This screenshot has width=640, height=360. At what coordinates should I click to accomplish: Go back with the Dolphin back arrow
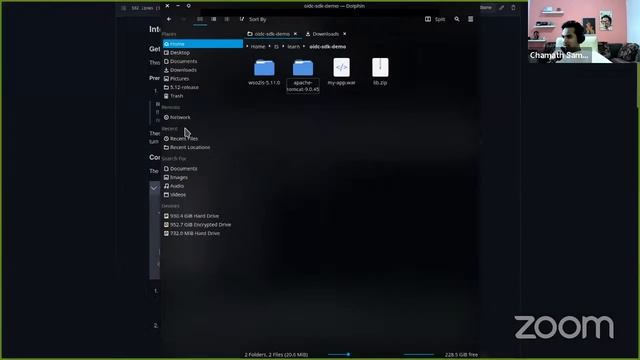[x=169, y=19]
